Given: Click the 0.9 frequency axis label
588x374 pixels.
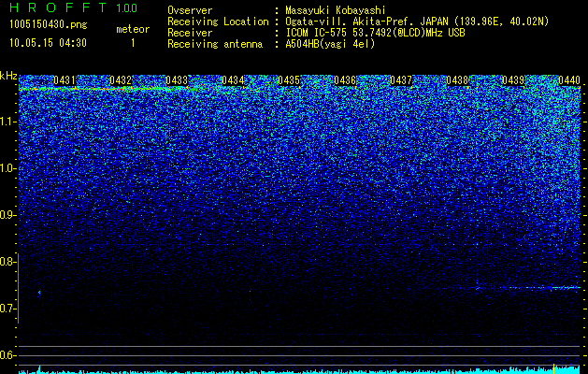Looking at the screenshot, I should pos(7,215).
